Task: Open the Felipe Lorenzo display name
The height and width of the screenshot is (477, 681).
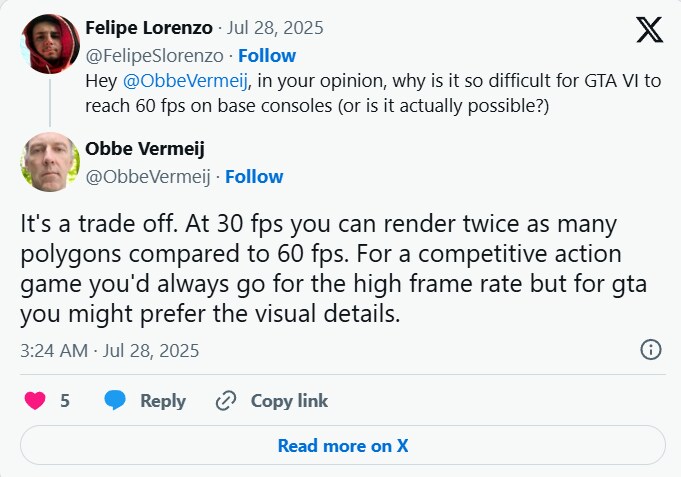Action: (x=149, y=28)
